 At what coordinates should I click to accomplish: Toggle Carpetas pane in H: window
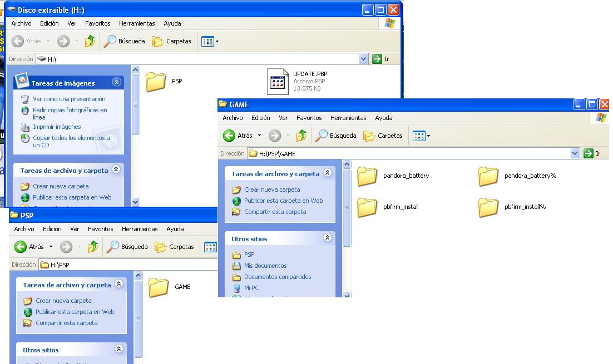tap(171, 41)
